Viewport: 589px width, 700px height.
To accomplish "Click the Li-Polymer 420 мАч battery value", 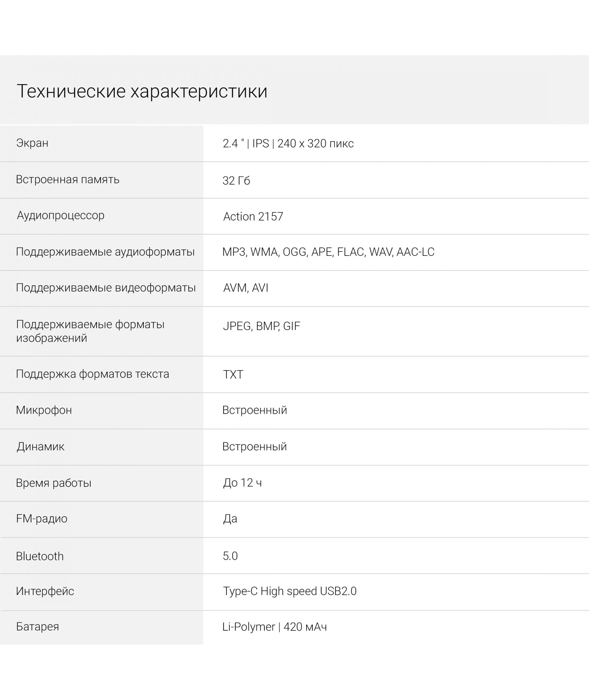I will pos(274,627).
